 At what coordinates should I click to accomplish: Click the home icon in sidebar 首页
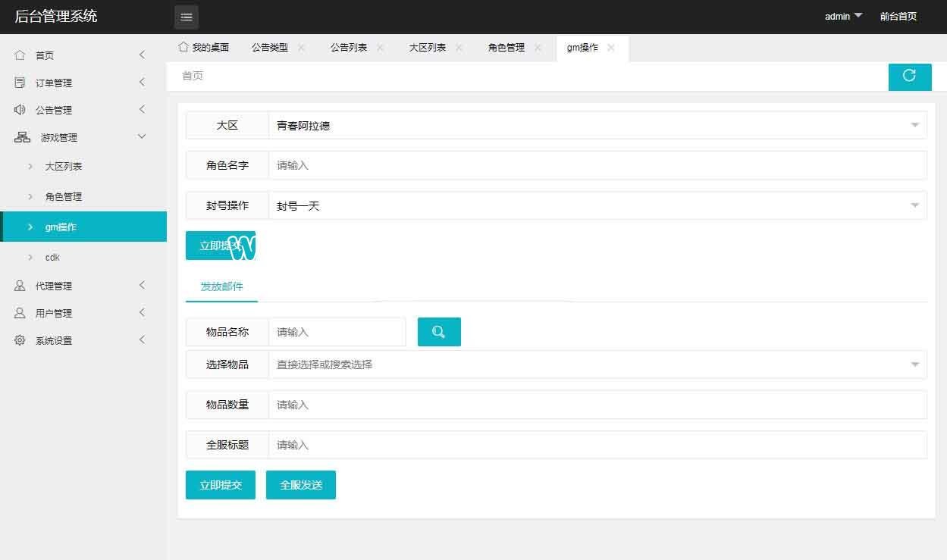[20, 55]
